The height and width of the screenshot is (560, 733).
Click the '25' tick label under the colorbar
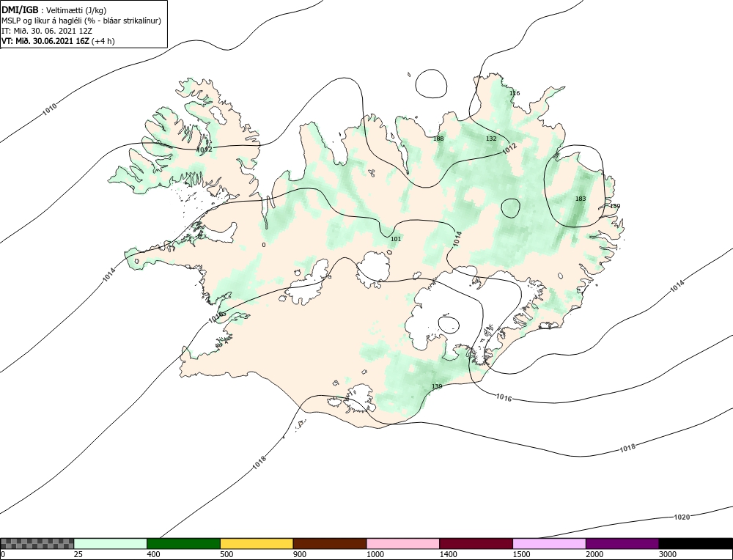[78, 554]
